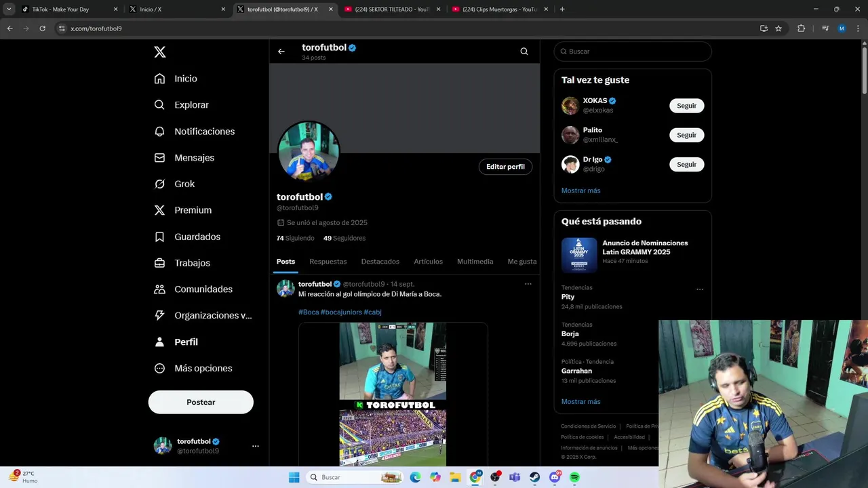Follow Dr Igo with Seguir button
Image resolution: width=868 pixels, height=488 pixels.
coord(687,164)
